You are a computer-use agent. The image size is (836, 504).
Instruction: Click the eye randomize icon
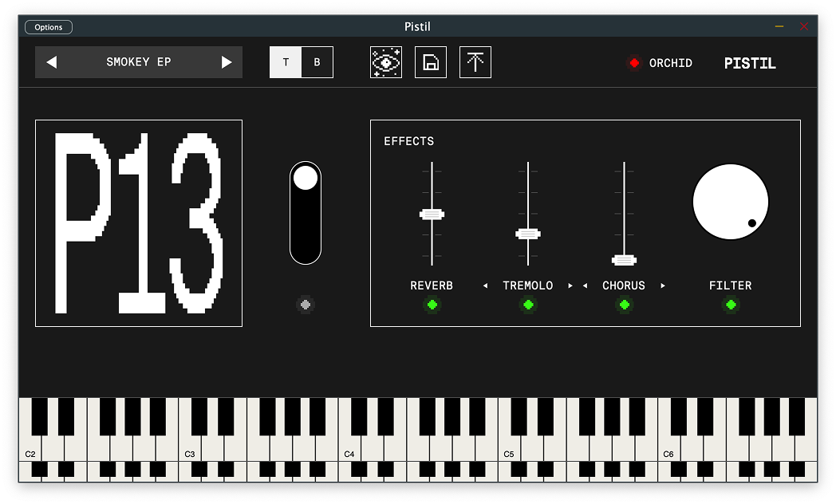[386, 62]
